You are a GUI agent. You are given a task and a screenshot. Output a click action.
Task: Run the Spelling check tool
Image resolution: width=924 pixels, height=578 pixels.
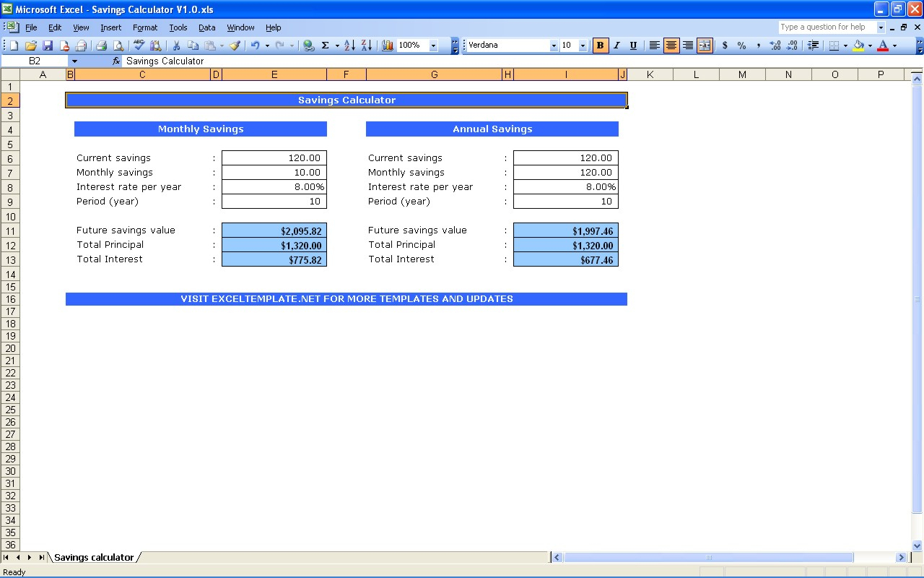coord(139,46)
